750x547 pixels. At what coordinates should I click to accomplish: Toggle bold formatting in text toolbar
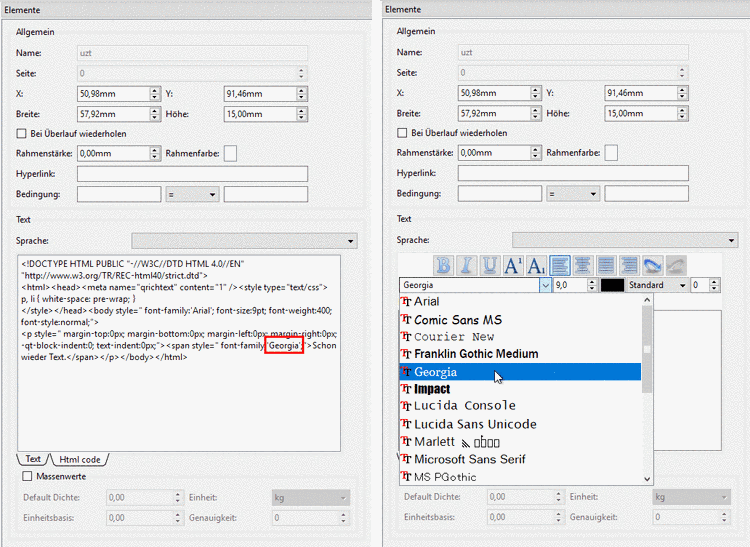443,265
